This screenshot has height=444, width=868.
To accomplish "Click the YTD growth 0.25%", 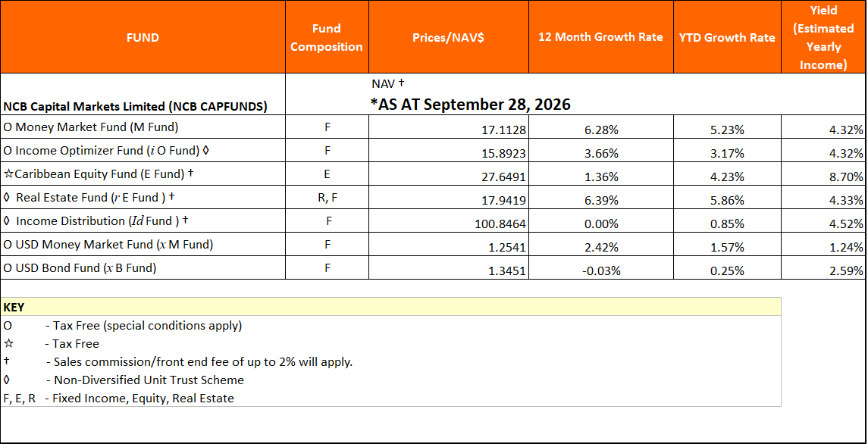I will 728,270.
